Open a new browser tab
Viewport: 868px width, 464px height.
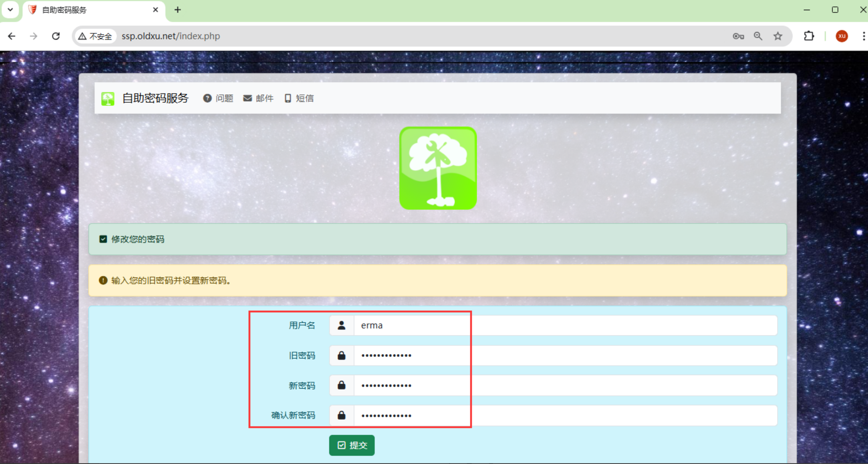pyautogui.click(x=178, y=10)
